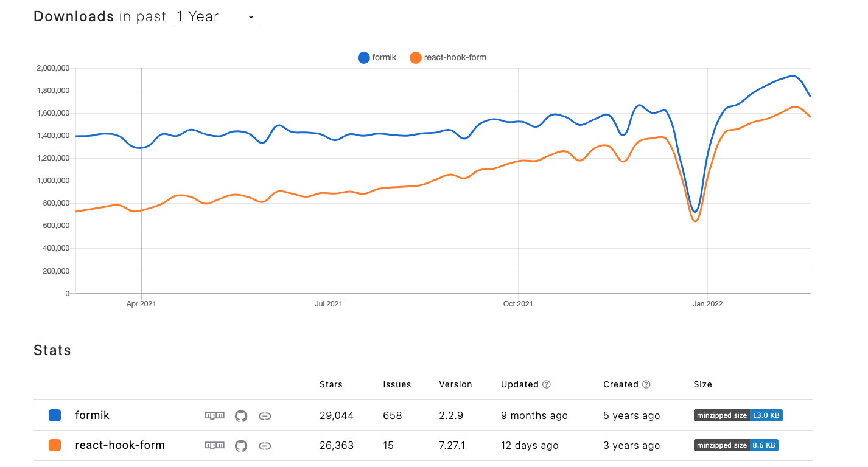Click the Created column header text
The image size is (868, 467).
621,384
